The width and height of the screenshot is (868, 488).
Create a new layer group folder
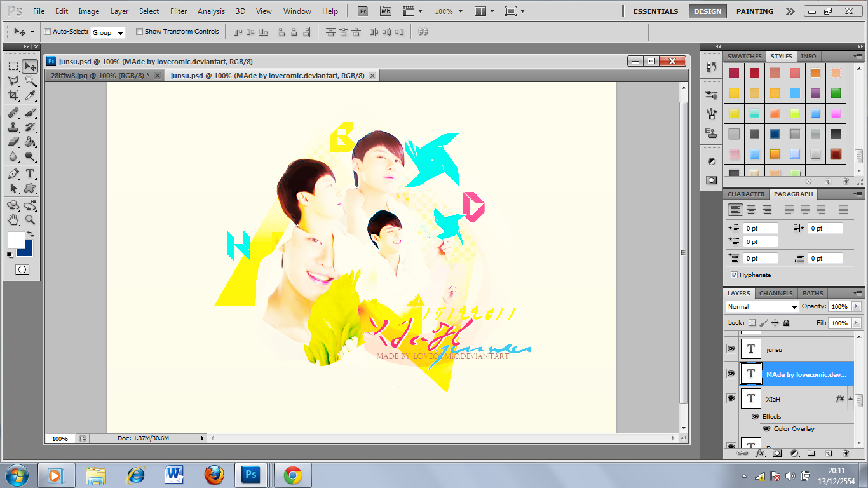(x=811, y=453)
